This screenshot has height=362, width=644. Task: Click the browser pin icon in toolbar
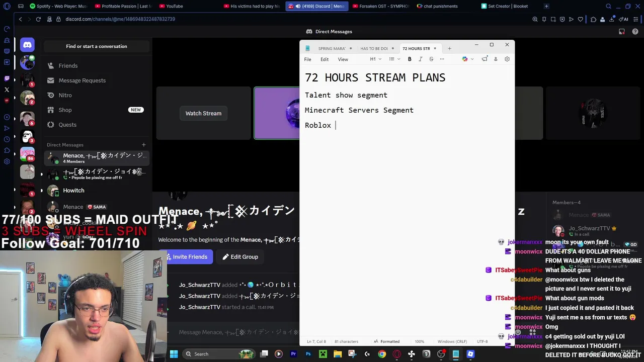544,19
